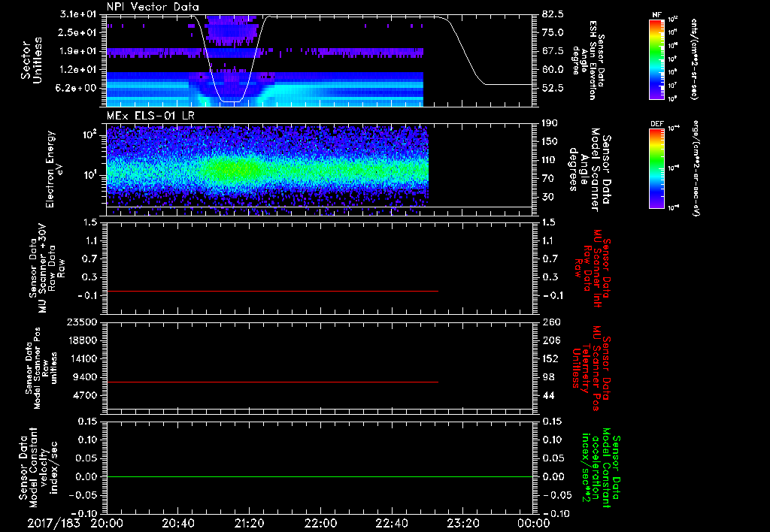Select the 'NPI Vector Data' panel title
This screenshot has height=532, width=770.
[x=153, y=7]
